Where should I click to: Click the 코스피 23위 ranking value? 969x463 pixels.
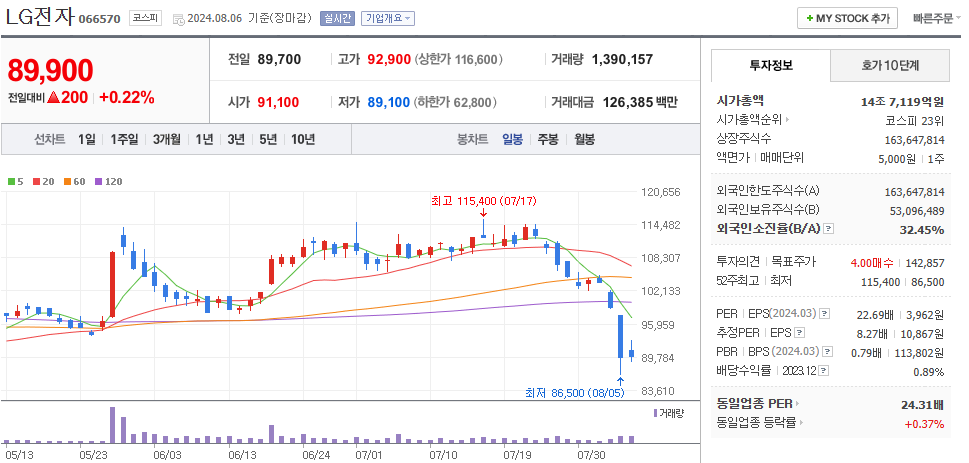[915, 120]
